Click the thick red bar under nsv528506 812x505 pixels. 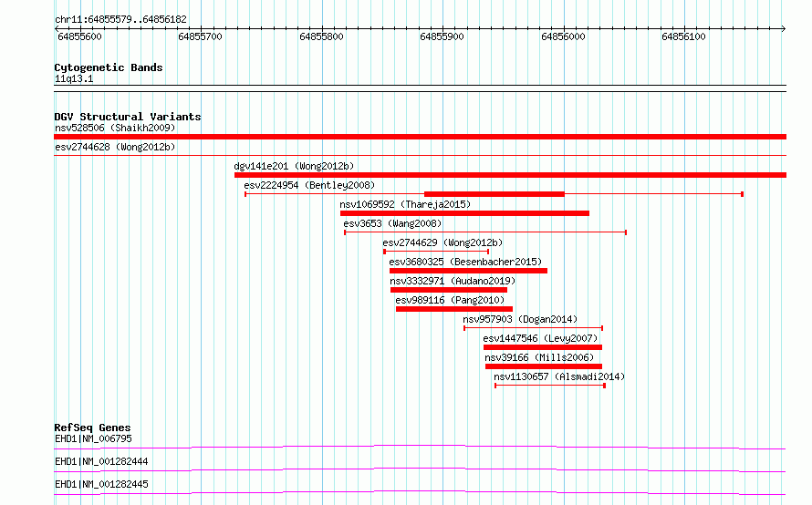(420, 137)
